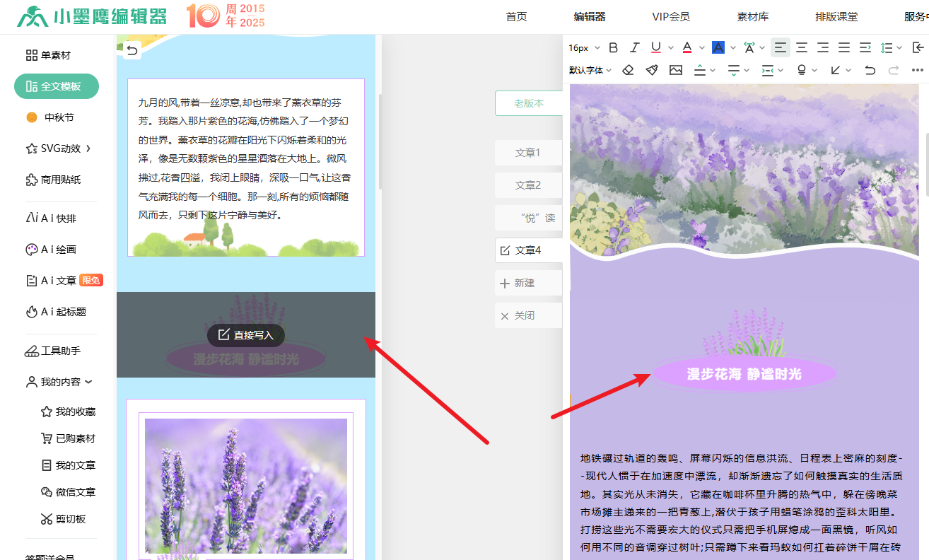Insert an image using the picture icon

point(676,70)
